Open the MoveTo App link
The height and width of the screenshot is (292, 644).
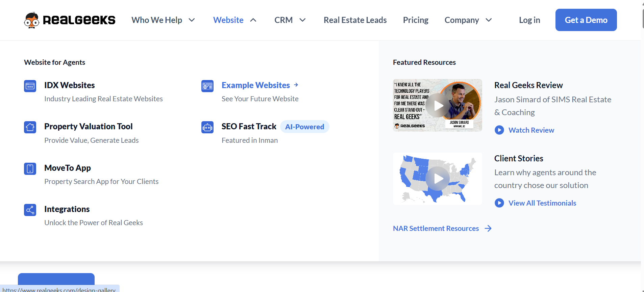tap(68, 168)
